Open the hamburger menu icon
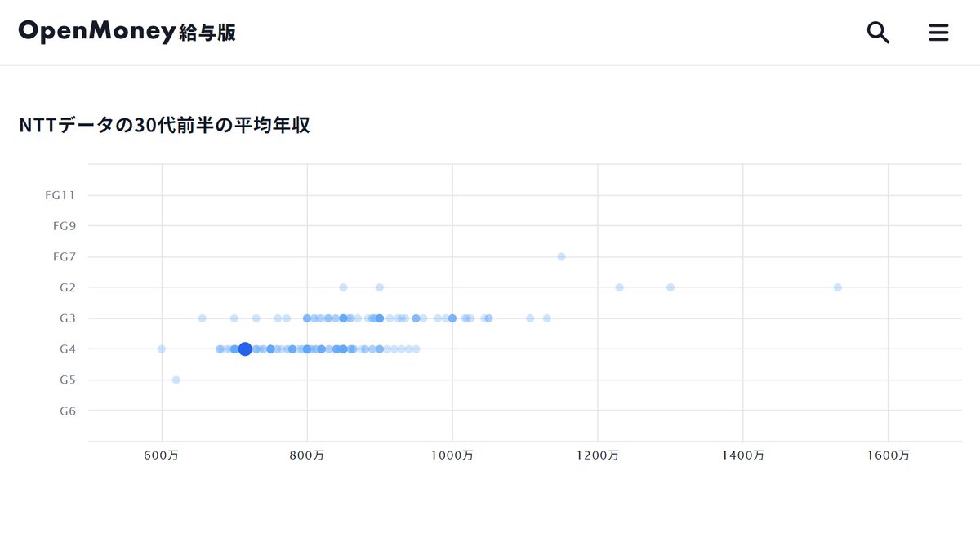Image resolution: width=980 pixels, height=551 pixels. coord(938,33)
